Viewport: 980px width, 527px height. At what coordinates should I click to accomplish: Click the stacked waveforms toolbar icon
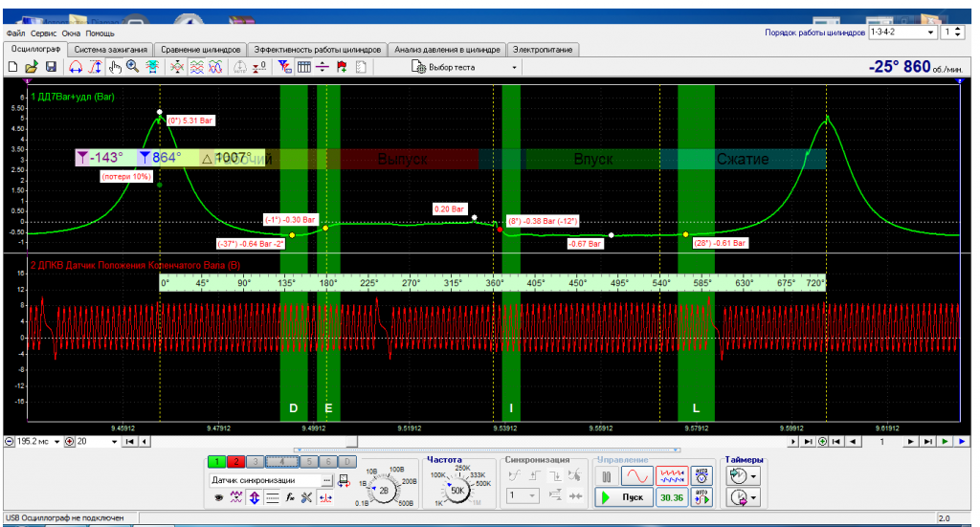point(196,67)
